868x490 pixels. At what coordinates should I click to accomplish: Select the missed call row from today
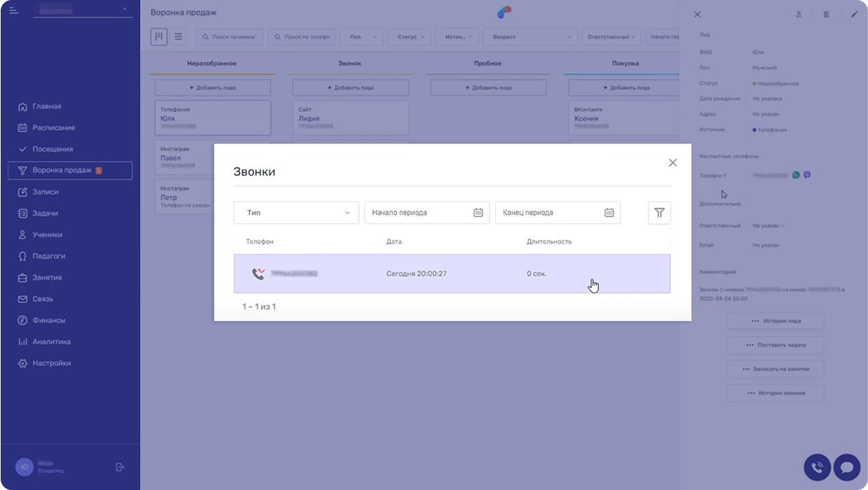[452, 274]
